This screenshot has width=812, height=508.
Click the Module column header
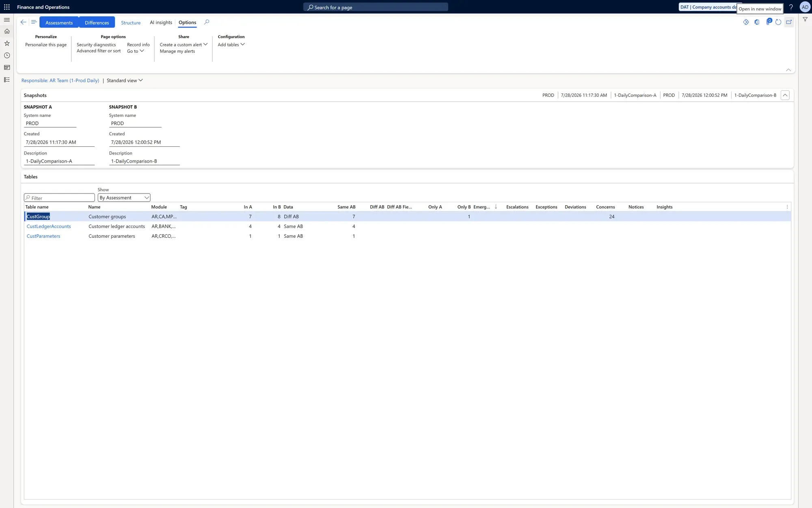[159, 207]
